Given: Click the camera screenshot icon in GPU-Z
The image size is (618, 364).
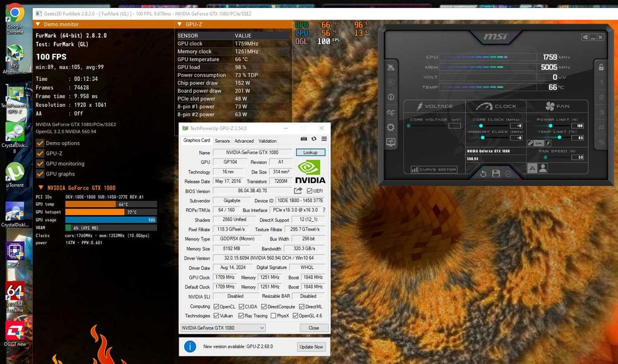Looking at the screenshot, I should pyautogui.click(x=303, y=138).
